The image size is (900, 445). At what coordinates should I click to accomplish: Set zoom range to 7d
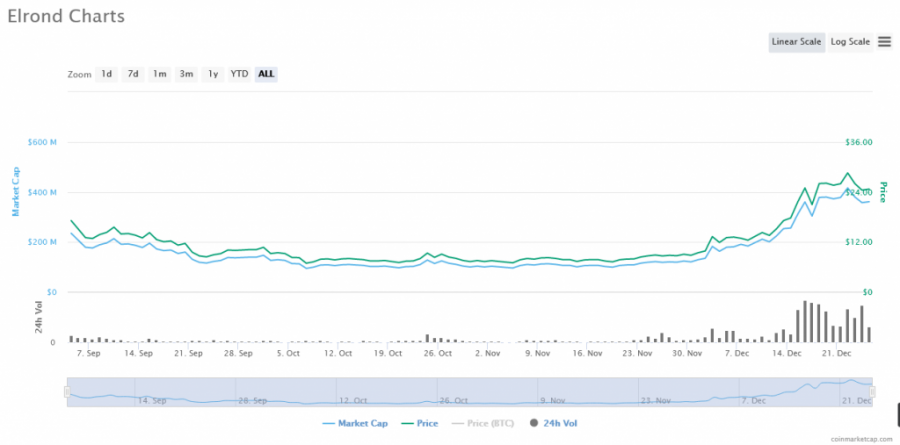point(133,74)
